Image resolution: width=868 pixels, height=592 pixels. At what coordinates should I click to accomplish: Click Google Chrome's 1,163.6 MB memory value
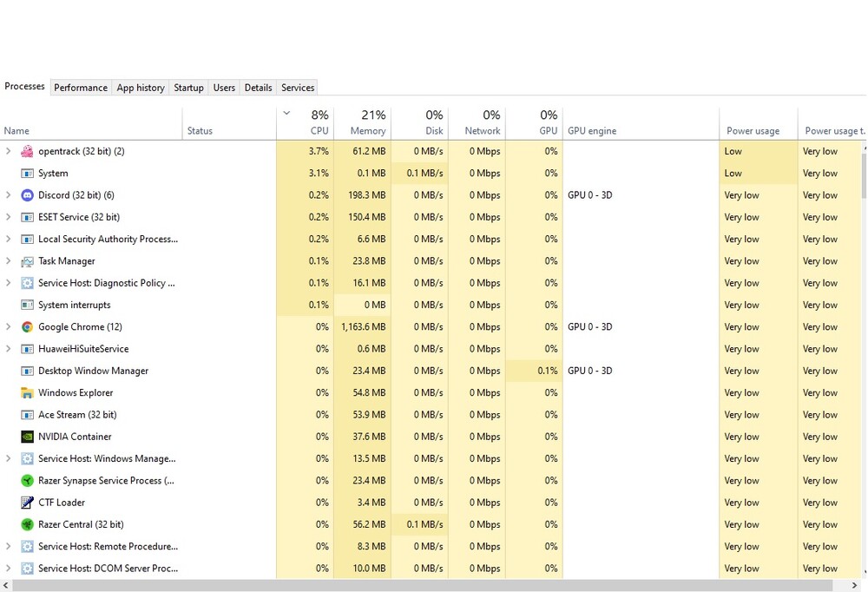click(x=363, y=326)
